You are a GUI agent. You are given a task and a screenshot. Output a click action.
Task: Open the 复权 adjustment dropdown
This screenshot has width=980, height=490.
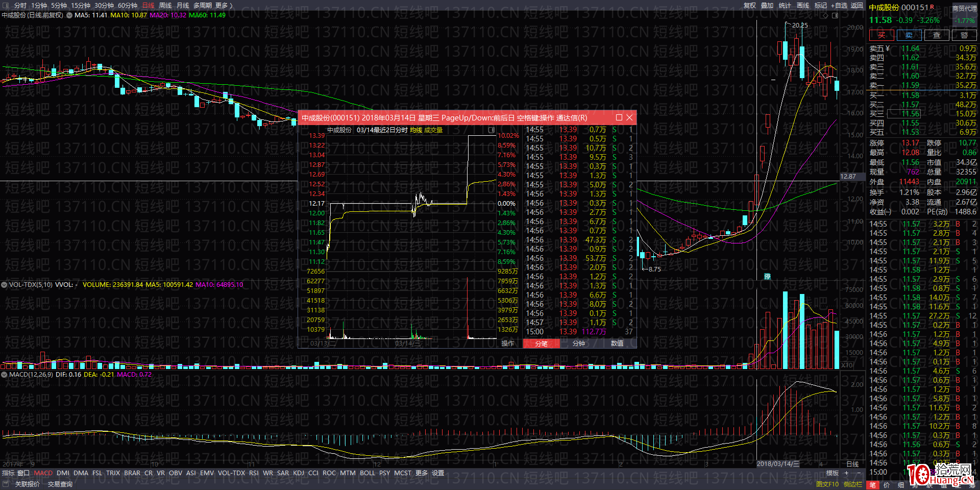point(749,5)
